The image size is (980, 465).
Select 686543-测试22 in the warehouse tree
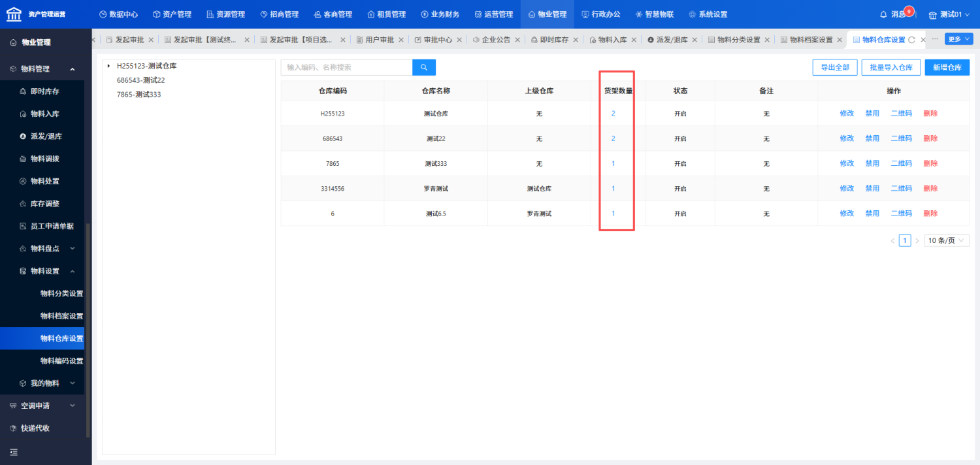tap(140, 80)
